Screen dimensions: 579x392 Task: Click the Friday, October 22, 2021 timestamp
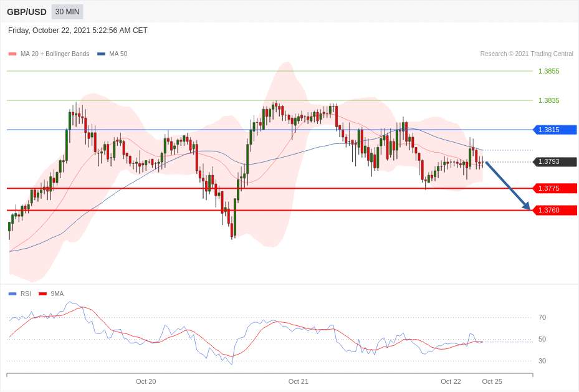coord(77,31)
